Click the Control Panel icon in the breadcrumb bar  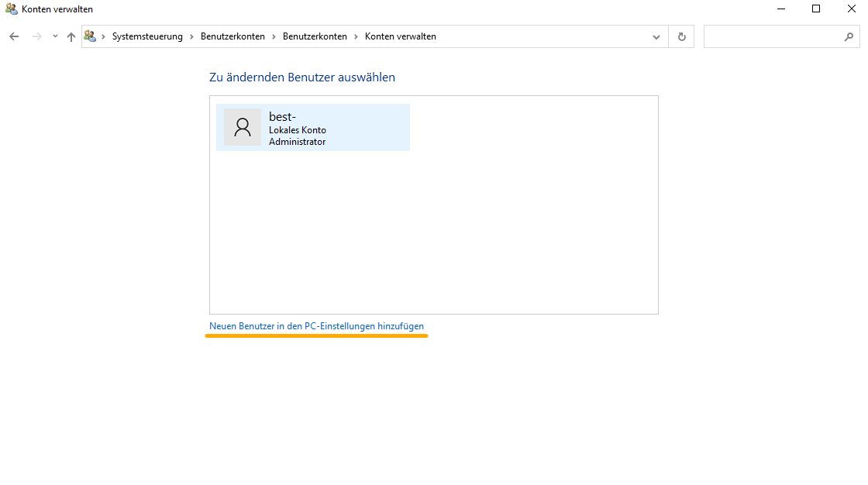click(x=90, y=36)
